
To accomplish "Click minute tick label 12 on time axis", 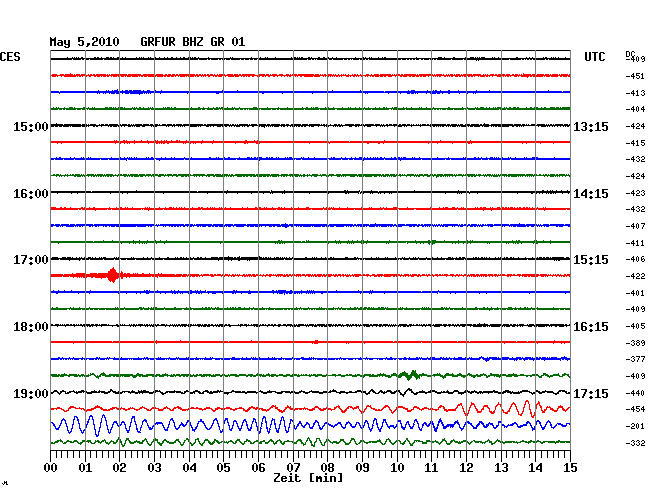I will click(x=466, y=467).
